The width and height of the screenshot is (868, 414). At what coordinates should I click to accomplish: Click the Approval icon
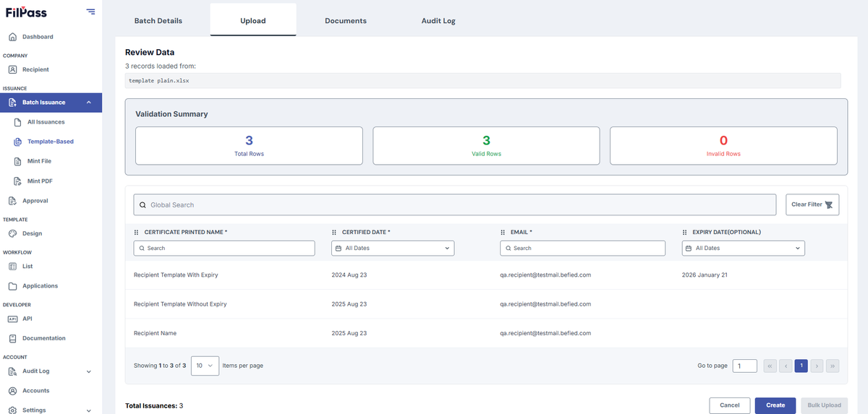coord(12,201)
